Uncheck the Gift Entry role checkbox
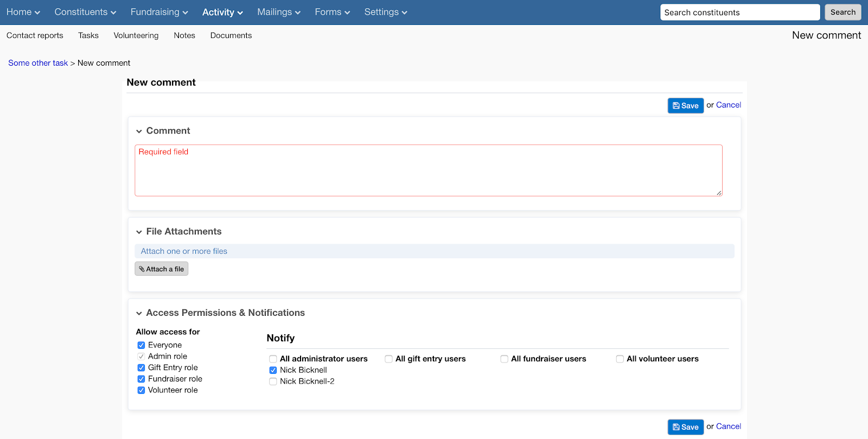The image size is (868, 439). tap(141, 368)
